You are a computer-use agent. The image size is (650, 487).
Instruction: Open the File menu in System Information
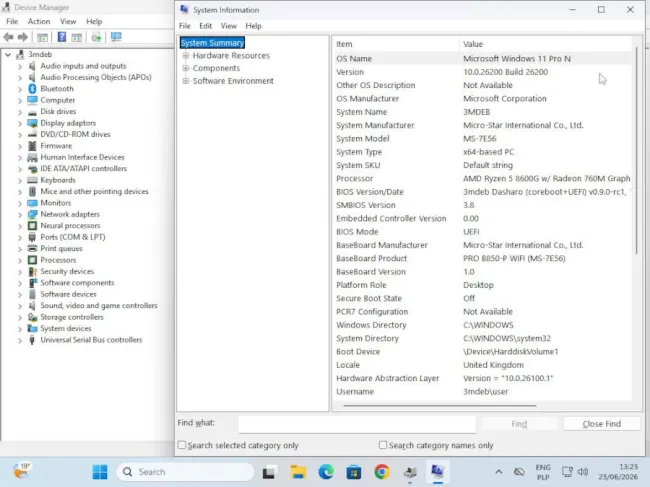coord(185,26)
